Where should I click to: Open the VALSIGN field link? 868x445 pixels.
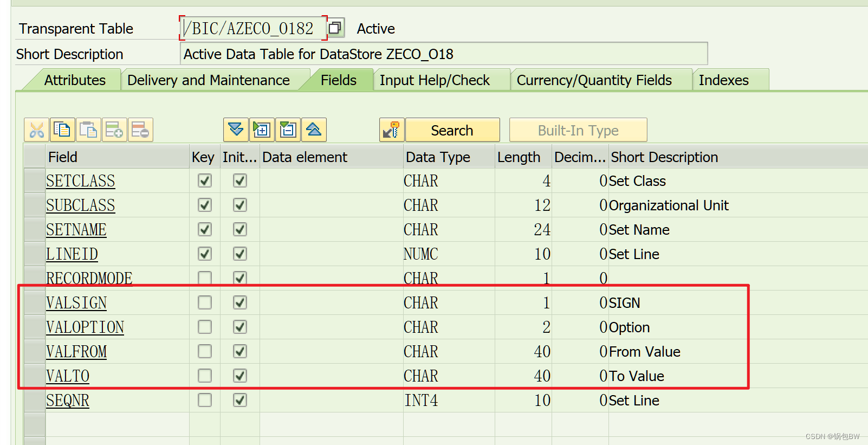76,303
